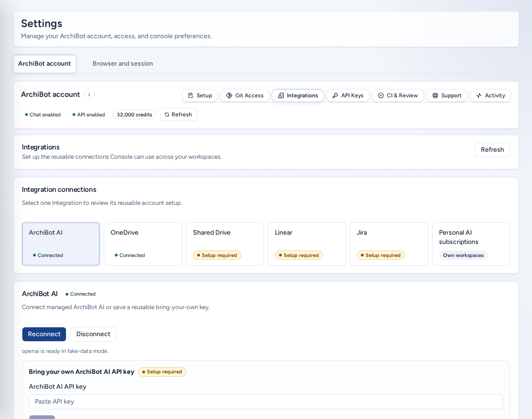Select the Personal AI subscriptions card
Screen dimensions: 532x419
pos(471,244)
